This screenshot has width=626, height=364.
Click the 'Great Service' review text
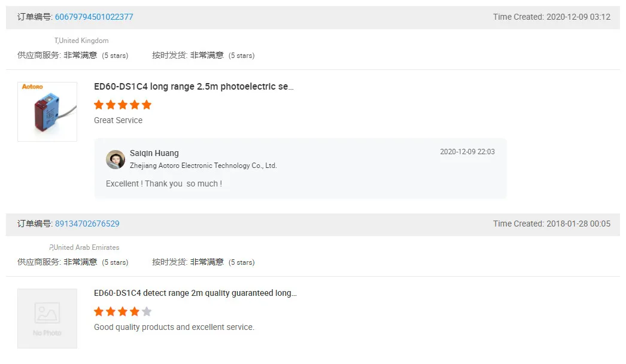118,120
